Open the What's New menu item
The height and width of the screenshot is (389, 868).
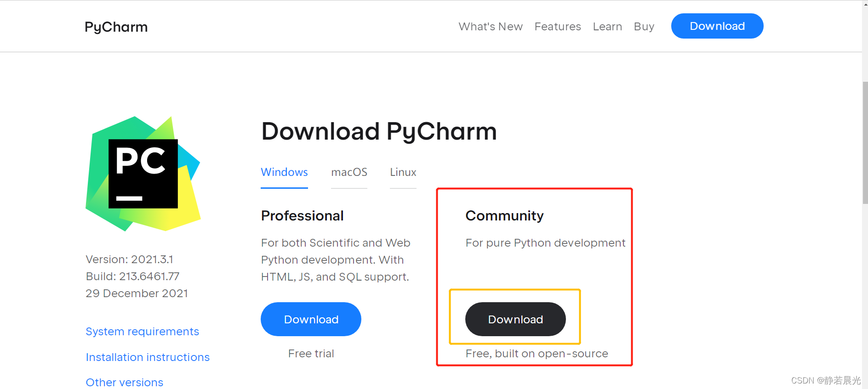[x=491, y=27]
